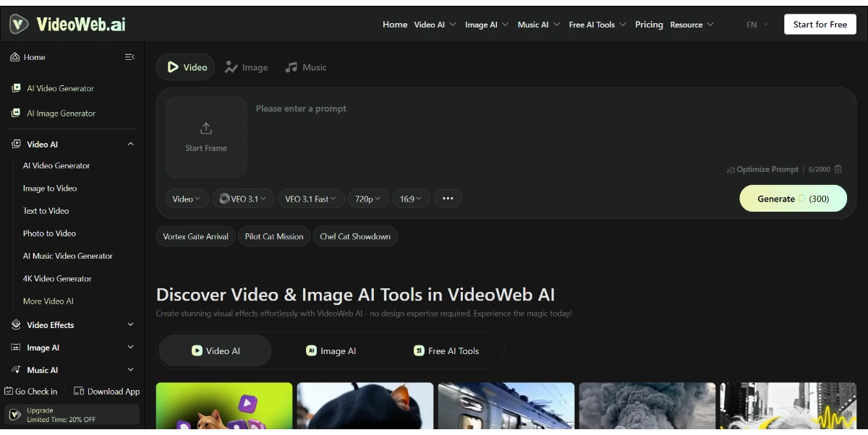Image resolution: width=868 pixels, height=435 pixels.
Task: Open Text to Video in the sidebar
Action: pyautogui.click(x=46, y=211)
